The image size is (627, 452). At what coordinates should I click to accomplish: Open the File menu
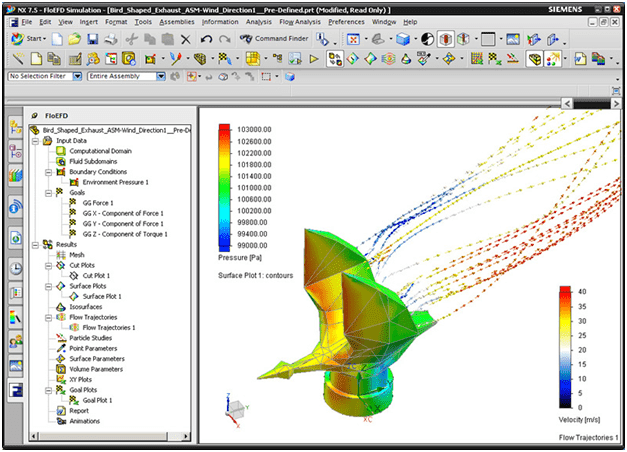pos(26,22)
